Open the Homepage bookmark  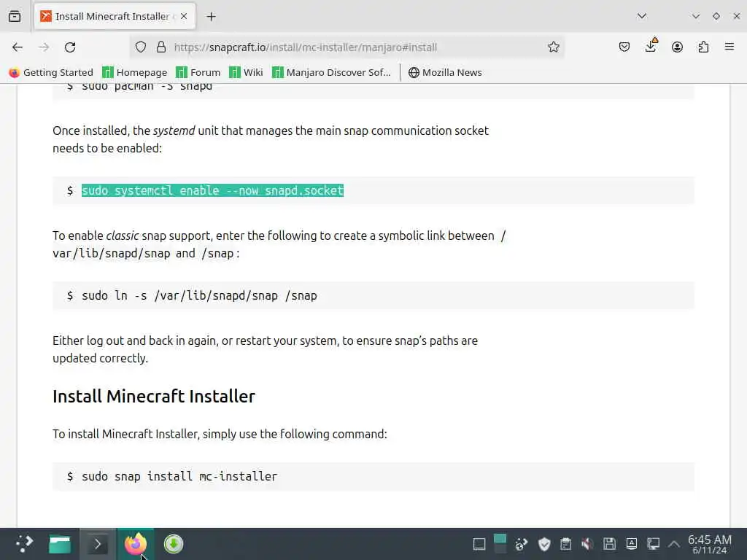click(x=135, y=72)
